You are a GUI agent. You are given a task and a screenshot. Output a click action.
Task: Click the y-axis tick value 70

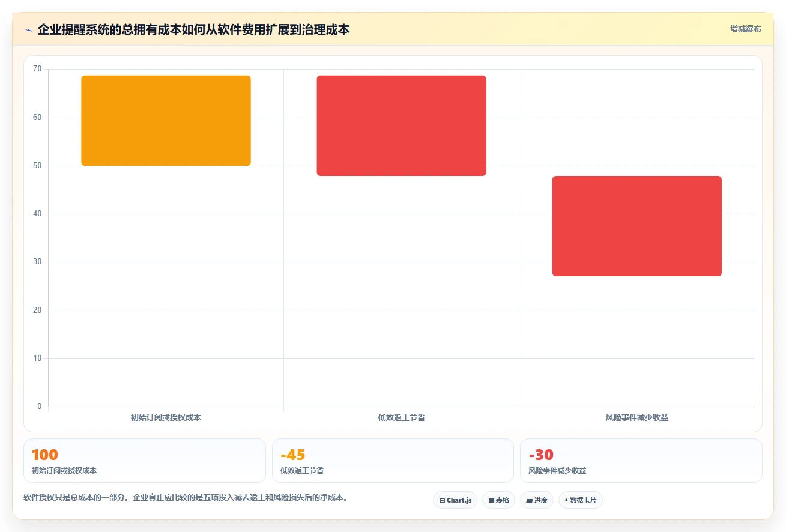coord(38,69)
